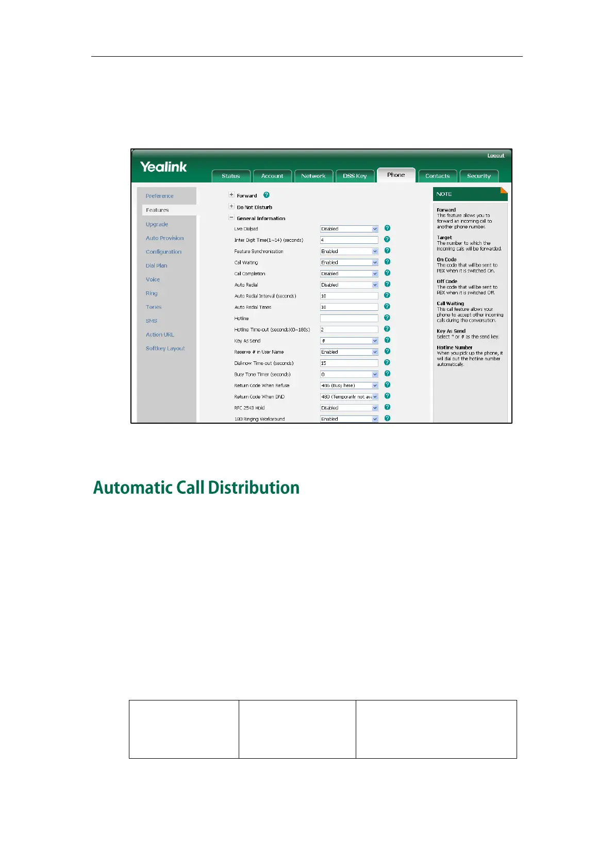The image size is (614, 868).
Task: Open Configuration in the sidebar
Action: point(163,252)
